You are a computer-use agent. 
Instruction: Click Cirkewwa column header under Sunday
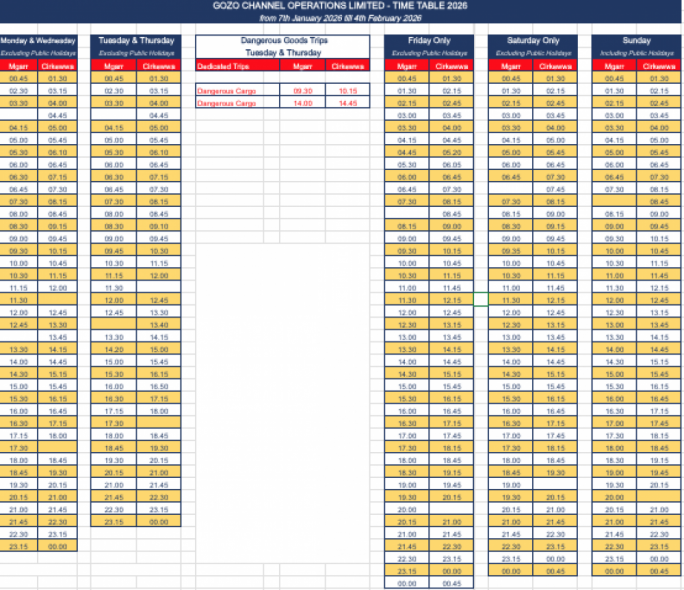click(658, 65)
